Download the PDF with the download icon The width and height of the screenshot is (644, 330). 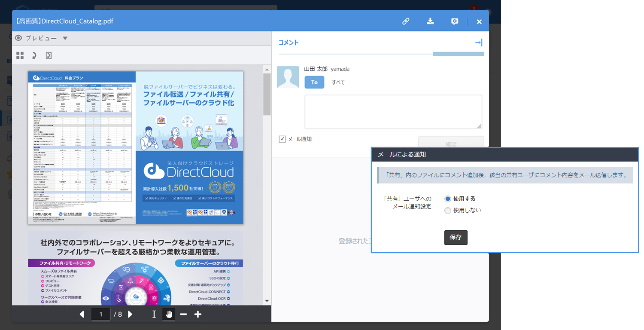[x=430, y=21]
